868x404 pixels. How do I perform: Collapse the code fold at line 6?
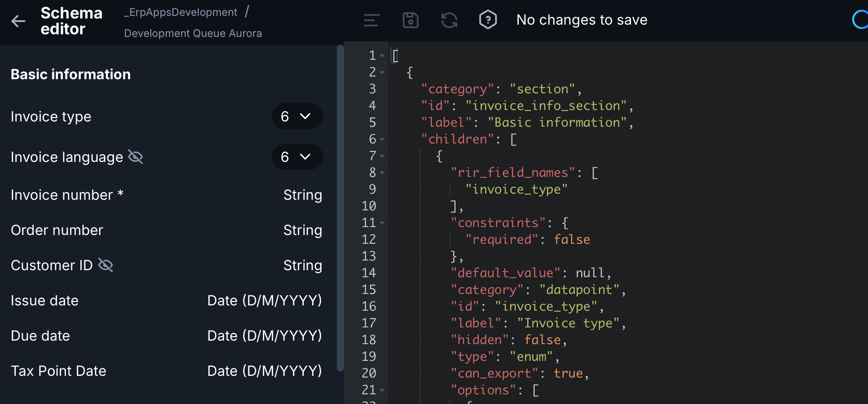tap(382, 140)
